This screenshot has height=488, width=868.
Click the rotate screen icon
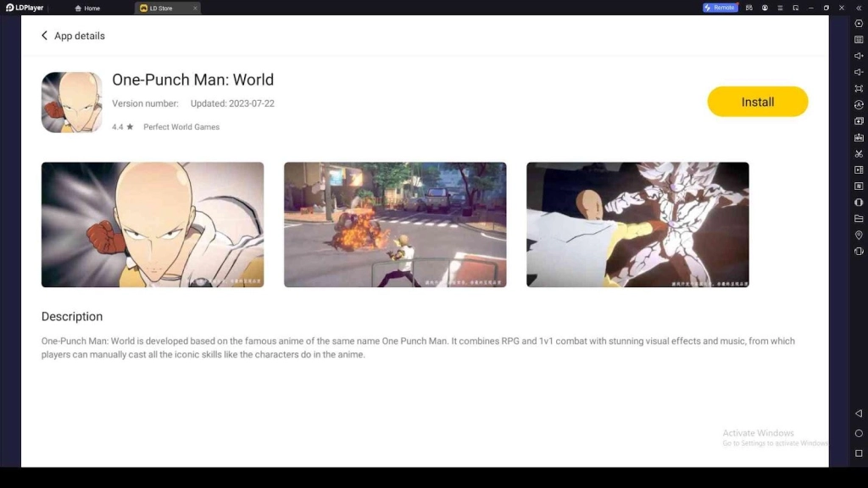(859, 251)
